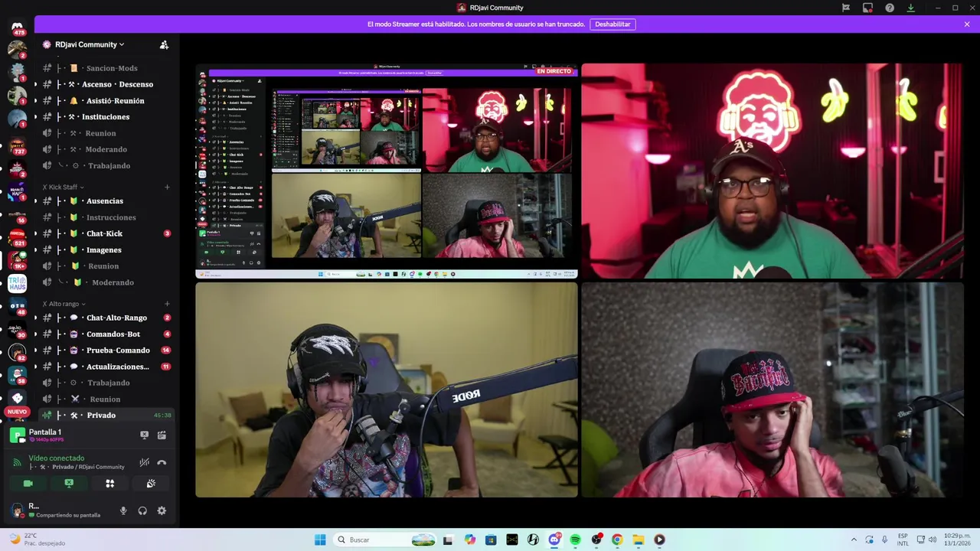Select the RODE microphone video tile
This screenshot has height=551, width=980.
click(x=387, y=390)
